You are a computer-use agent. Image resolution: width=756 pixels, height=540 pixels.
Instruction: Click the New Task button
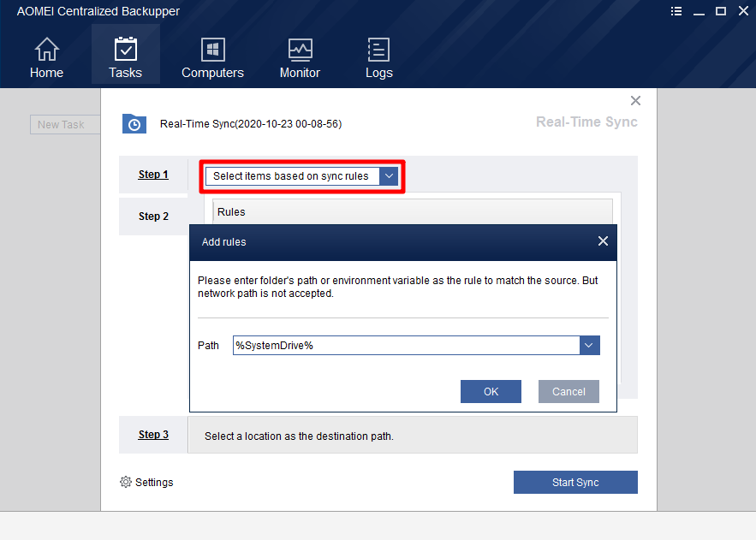coord(65,124)
